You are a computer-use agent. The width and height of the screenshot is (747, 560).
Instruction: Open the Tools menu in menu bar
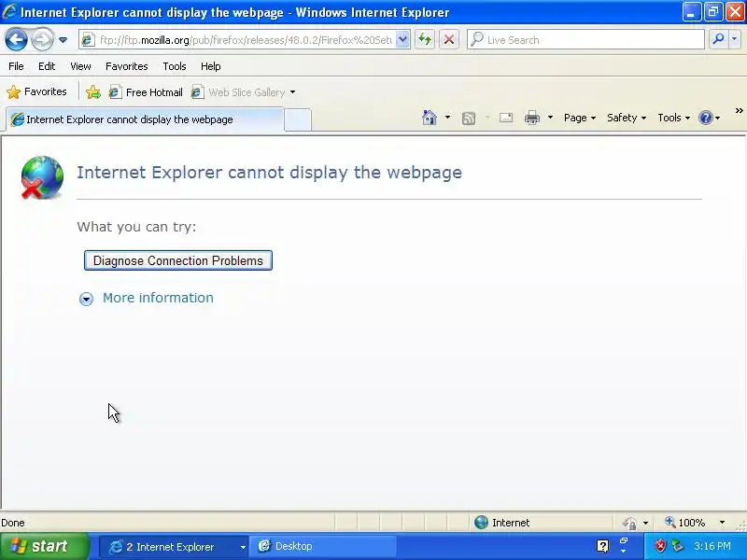coord(175,66)
